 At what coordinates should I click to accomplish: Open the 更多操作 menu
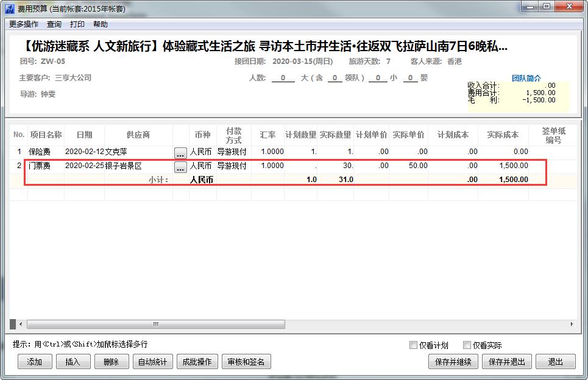pos(24,24)
